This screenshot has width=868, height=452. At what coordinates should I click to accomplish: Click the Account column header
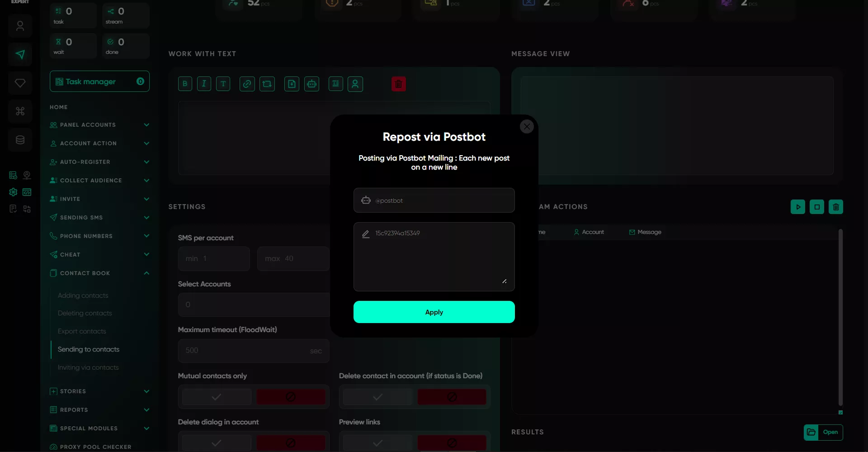[589, 232]
